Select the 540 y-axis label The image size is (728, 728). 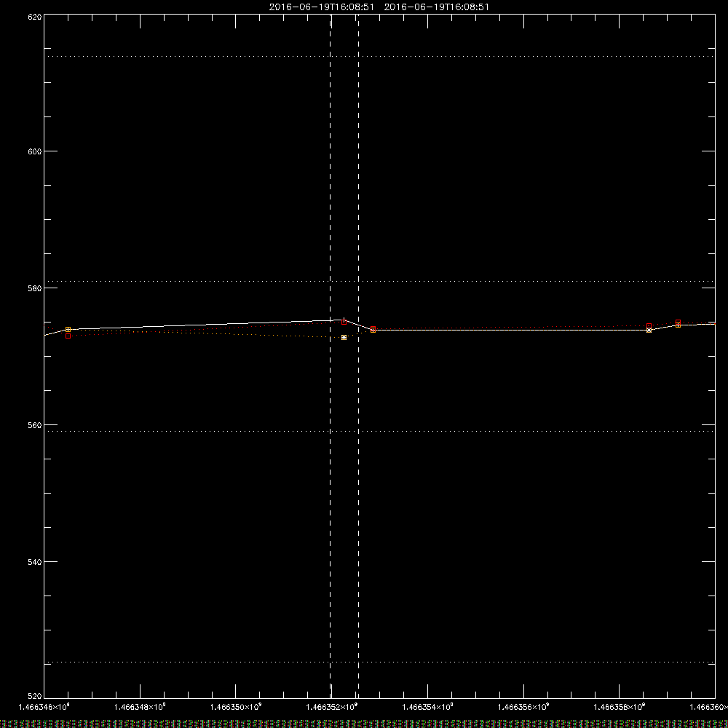(35, 562)
